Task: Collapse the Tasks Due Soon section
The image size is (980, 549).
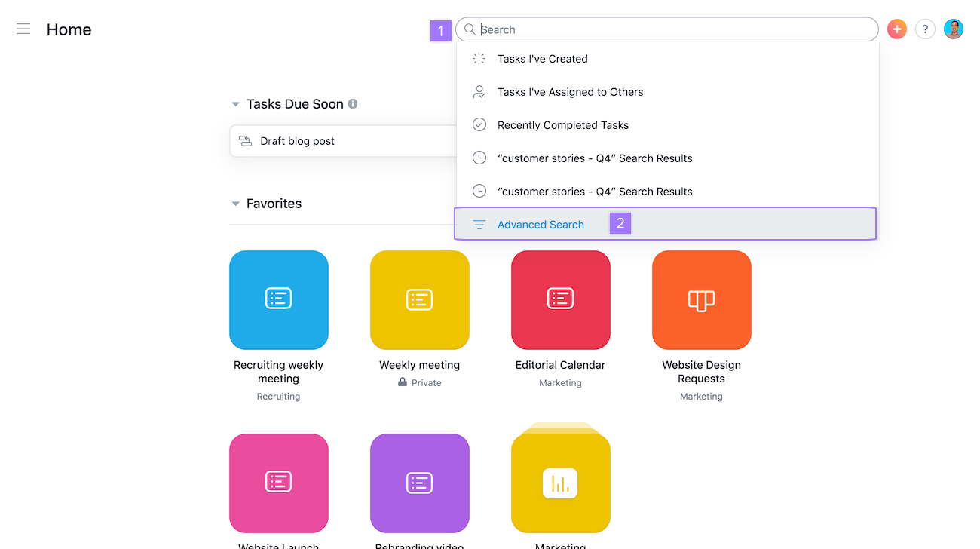Action: (x=236, y=104)
